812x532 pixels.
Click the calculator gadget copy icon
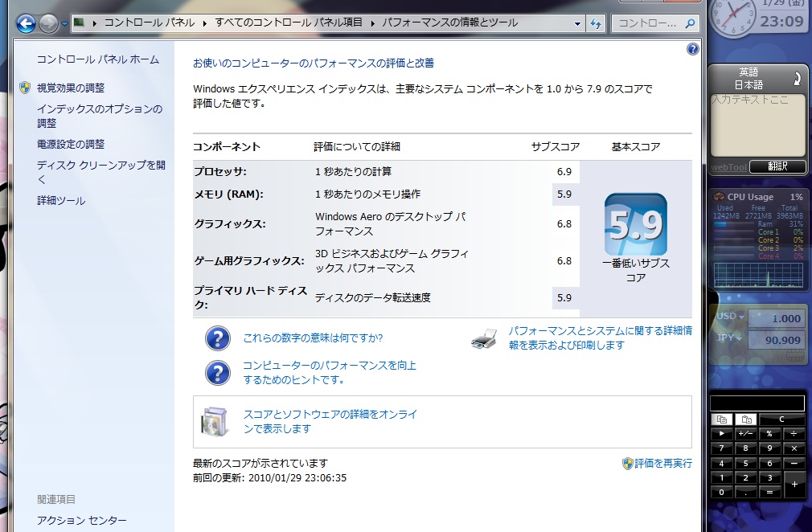722,419
